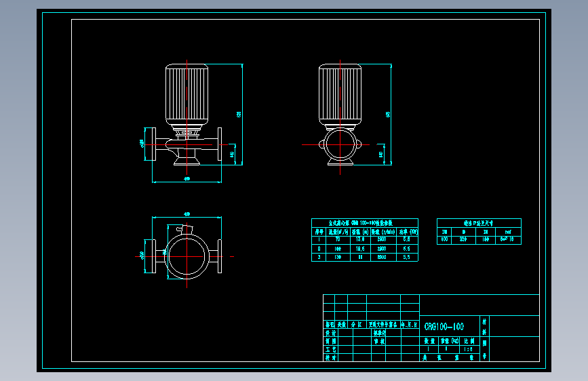
Task: Select the 比例 scale label
Action: (x=469, y=341)
